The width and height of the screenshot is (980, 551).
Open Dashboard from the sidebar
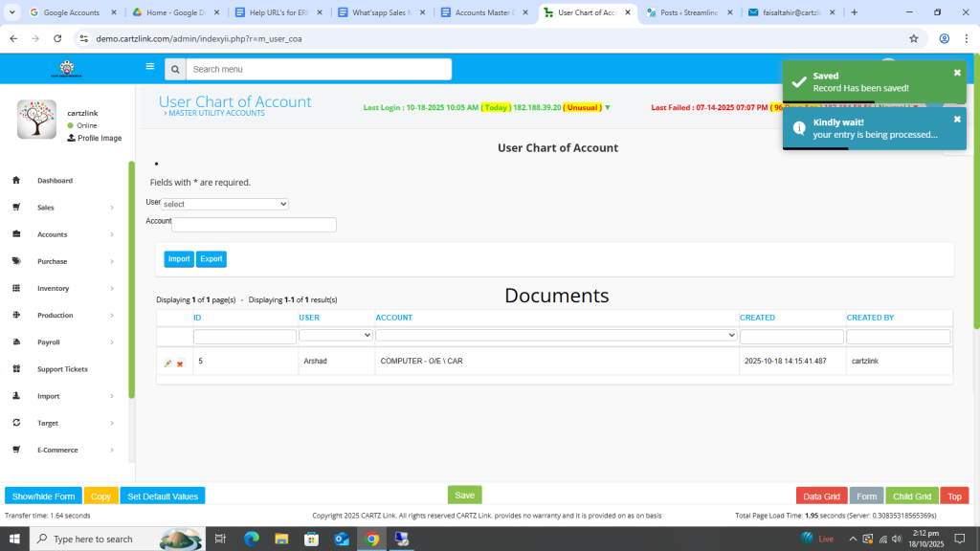55,181
